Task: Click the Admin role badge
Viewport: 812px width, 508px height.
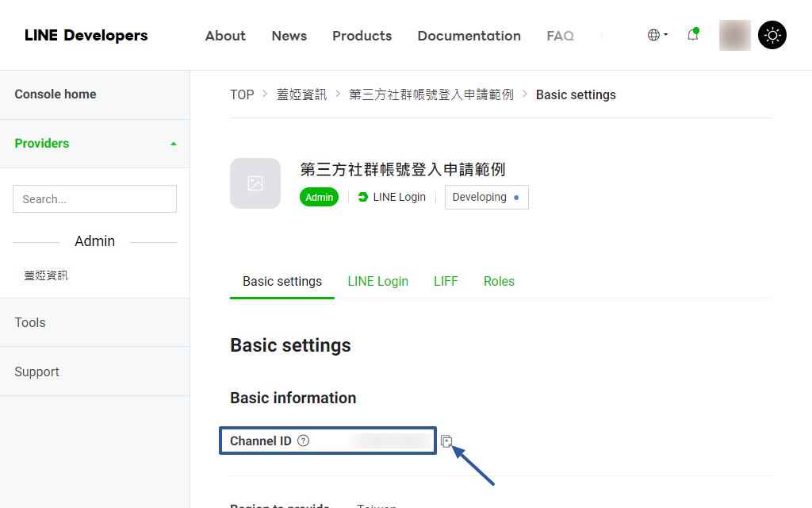Action: pos(319,197)
